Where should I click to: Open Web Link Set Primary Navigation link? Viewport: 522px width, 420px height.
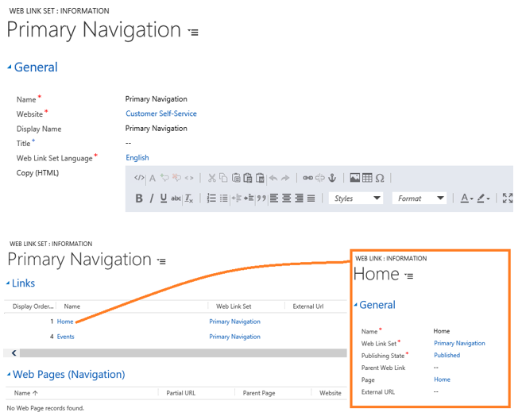(459, 343)
